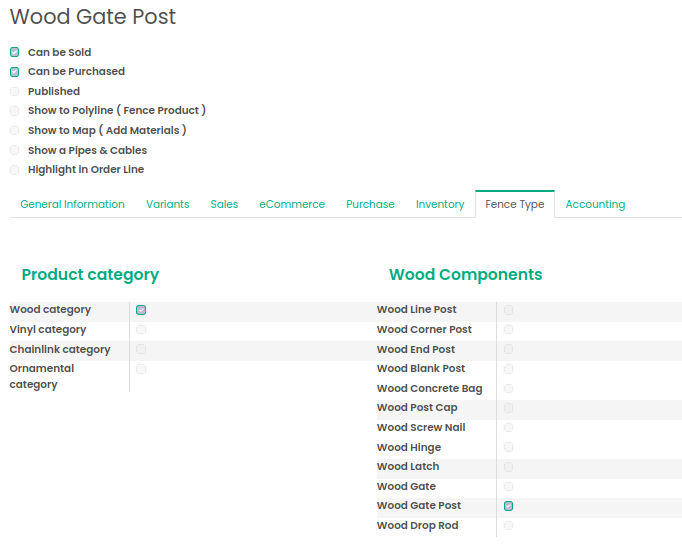682x549 pixels.
Task: Check Show to Polyline (Fence Product)
Action: [x=15, y=111]
